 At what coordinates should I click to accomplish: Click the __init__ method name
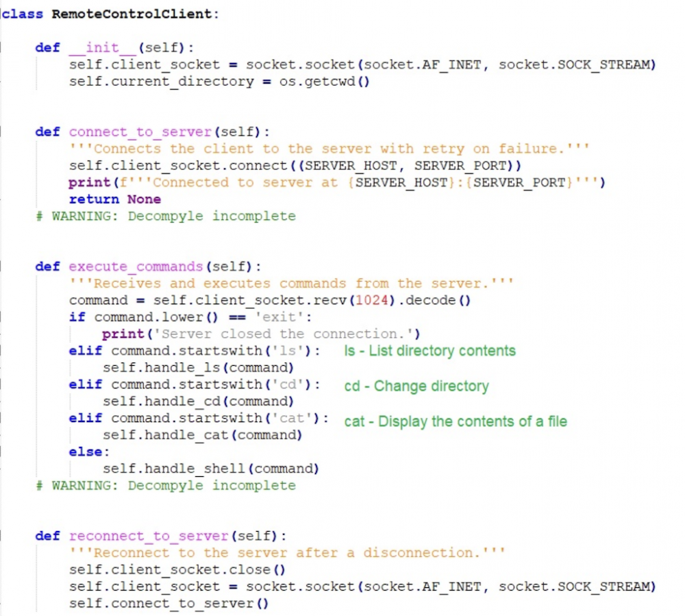[x=101, y=48]
